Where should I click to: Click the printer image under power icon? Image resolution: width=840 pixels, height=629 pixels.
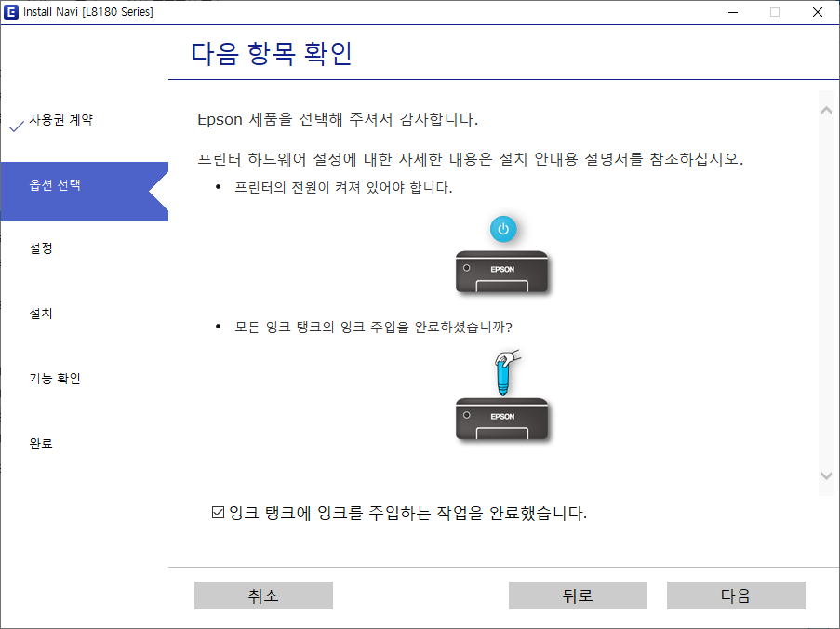pos(502,272)
